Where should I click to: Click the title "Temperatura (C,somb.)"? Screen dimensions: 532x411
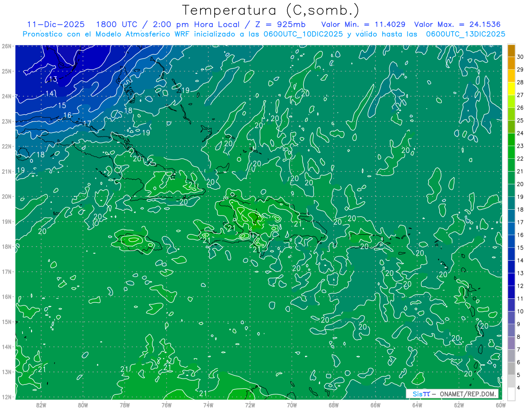[271, 10]
